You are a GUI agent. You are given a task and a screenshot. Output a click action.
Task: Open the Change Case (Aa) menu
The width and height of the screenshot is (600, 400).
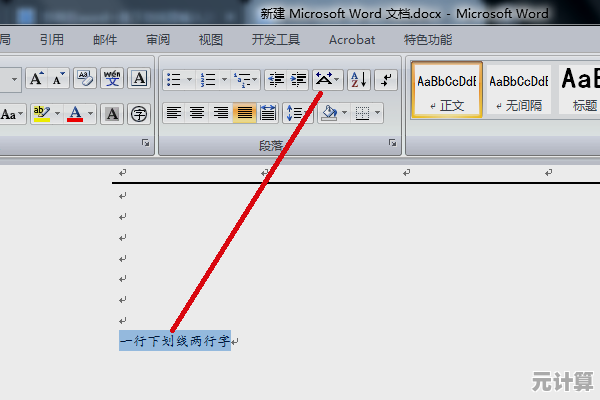[x=11, y=114]
